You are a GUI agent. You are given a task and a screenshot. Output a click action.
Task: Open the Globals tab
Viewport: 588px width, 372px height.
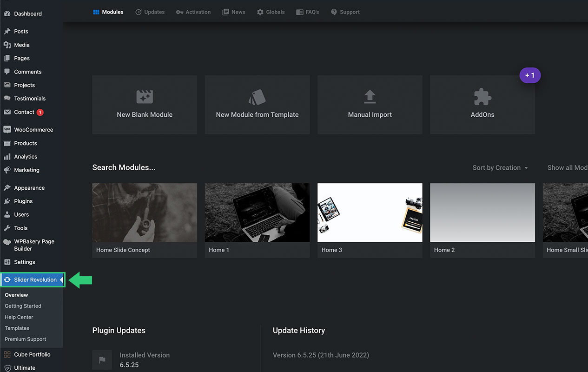click(x=271, y=12)
